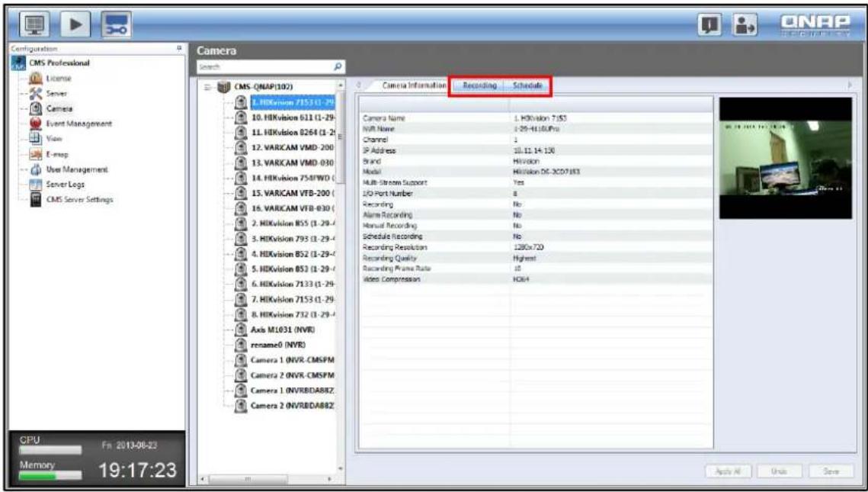Select Camera 2 (NVR-CMSPM) in the tree

point(293,375)
